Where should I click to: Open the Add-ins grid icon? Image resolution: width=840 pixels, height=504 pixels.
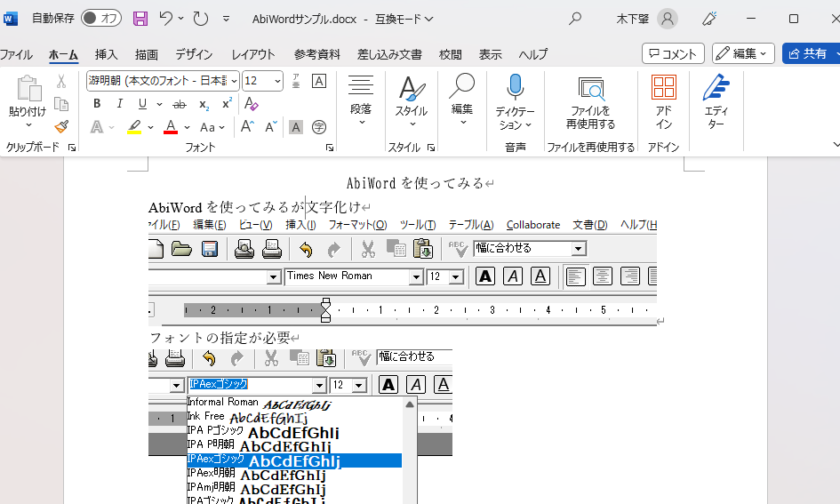pos(664,87)
